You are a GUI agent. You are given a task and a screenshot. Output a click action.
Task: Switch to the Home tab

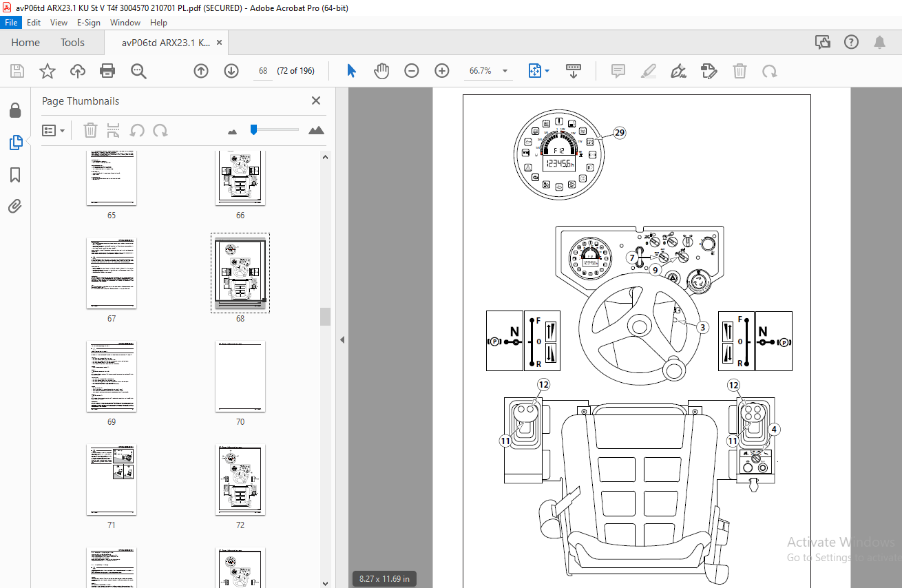point(25,42)
